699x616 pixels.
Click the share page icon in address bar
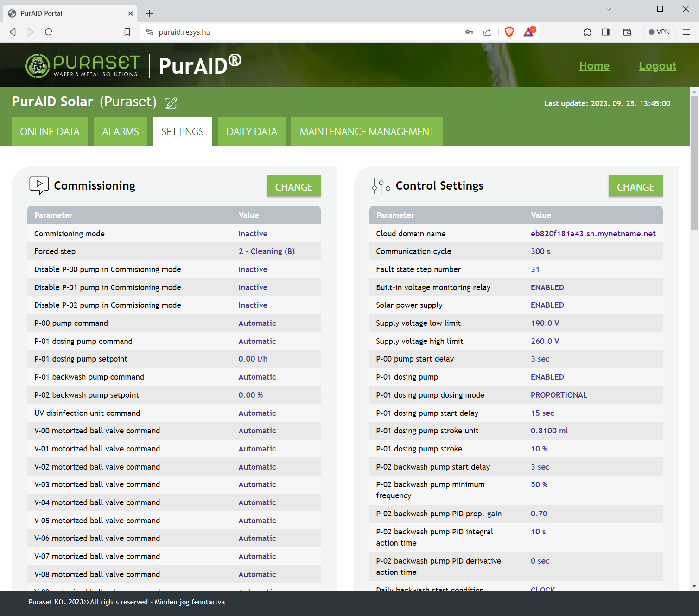coord(487,32)
